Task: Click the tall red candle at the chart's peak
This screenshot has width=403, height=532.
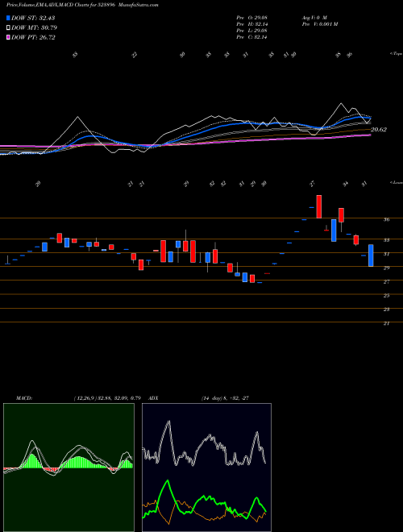Action: pos(319,206)
